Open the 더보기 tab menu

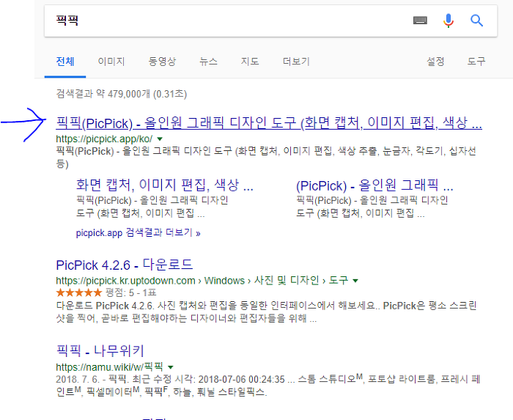[296, 62]
